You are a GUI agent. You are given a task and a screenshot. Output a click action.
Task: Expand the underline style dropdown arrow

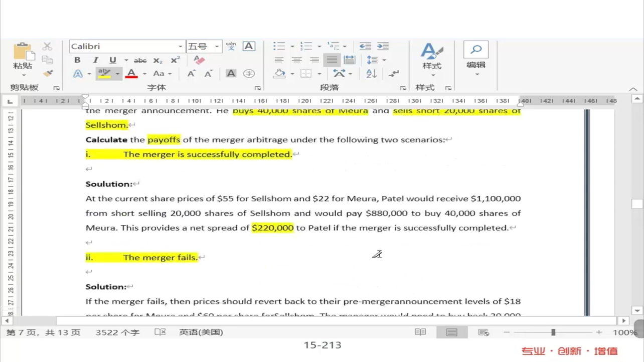click(x=126, y=60)
